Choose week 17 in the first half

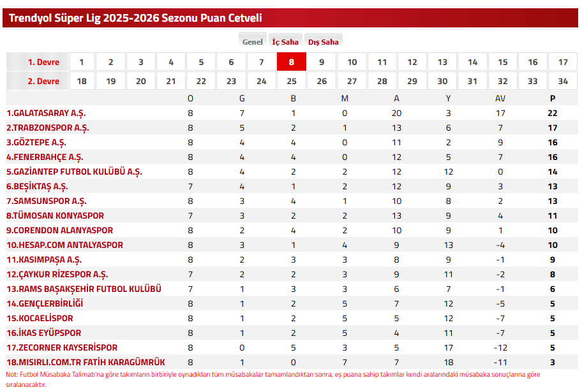pos(563,62)
